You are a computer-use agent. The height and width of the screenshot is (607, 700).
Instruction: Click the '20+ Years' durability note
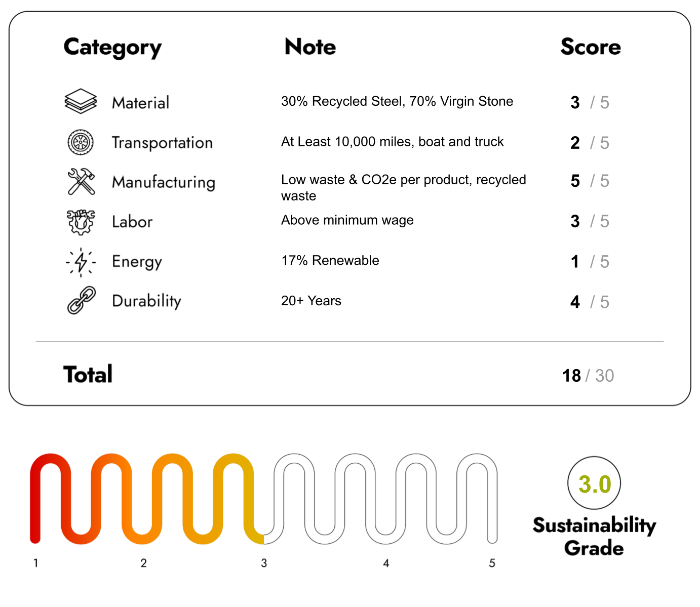click(x=311, y=301)
